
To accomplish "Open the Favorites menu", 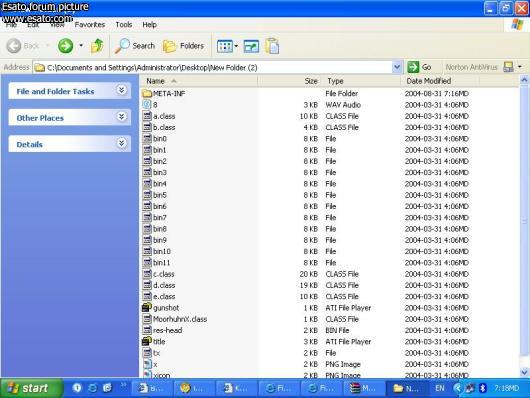I will [x=90, y=25].
